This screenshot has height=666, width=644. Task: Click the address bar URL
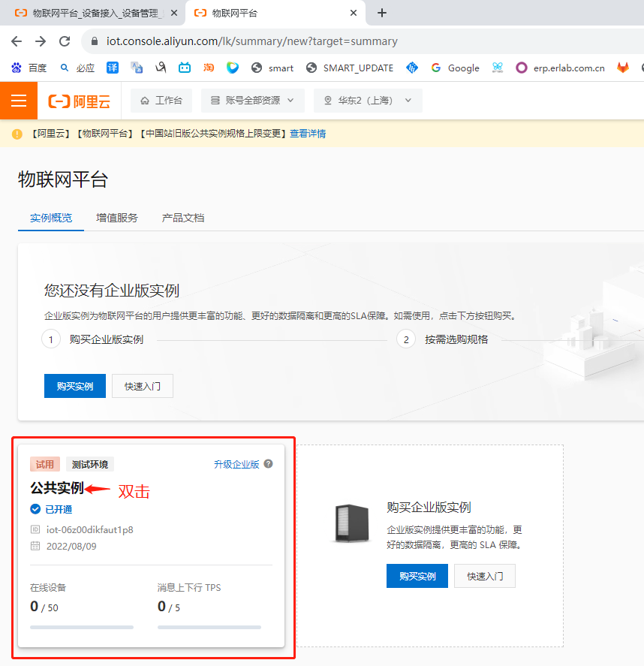(x=251, y=41)
